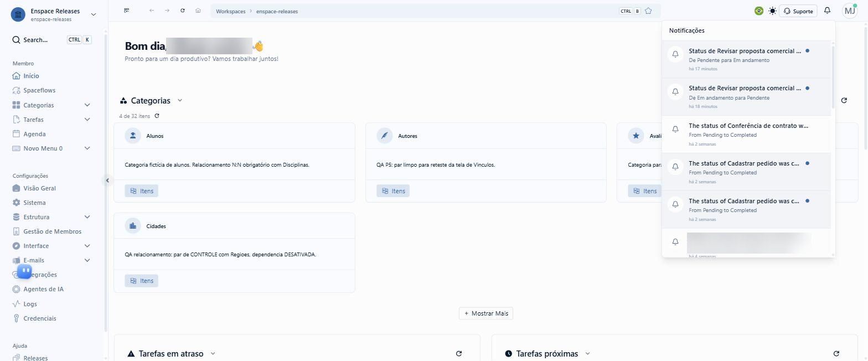The height and width of the screenshot is (361, 868).
Task: Reload page using refresh icon in top bar
Action: click(x=183, y=11)
